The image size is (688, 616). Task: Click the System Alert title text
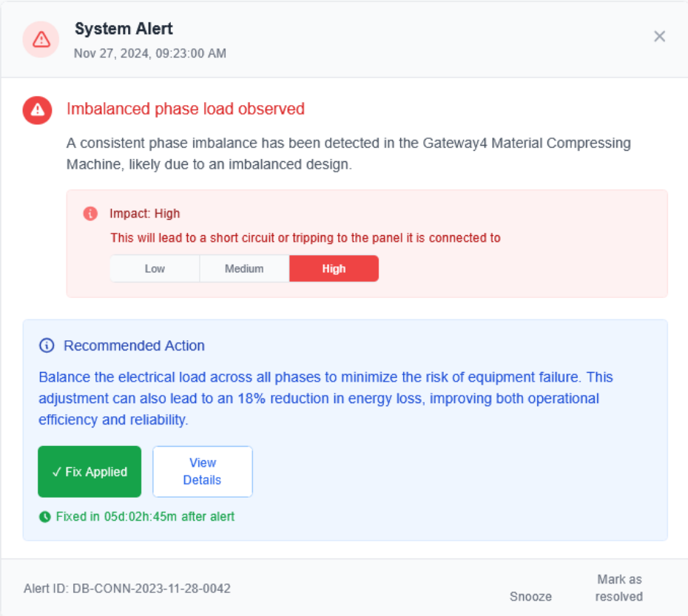pos(124,30)
